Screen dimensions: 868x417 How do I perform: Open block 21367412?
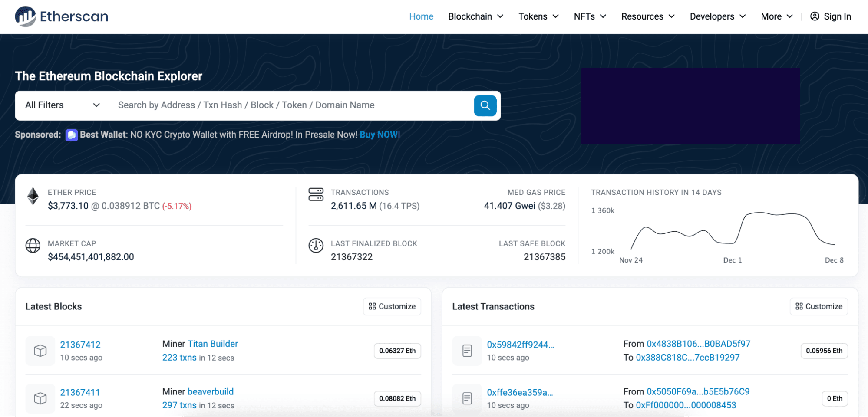click(80, 345)
